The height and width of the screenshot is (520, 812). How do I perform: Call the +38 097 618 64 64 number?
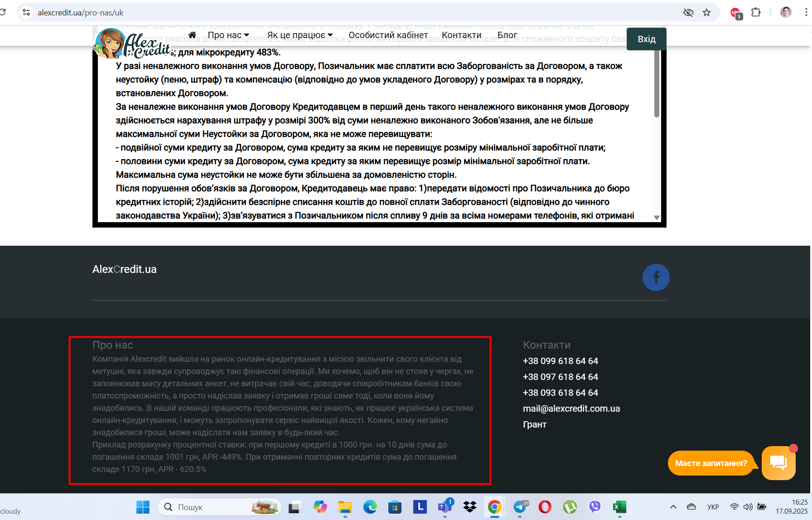tap(561, 377)
